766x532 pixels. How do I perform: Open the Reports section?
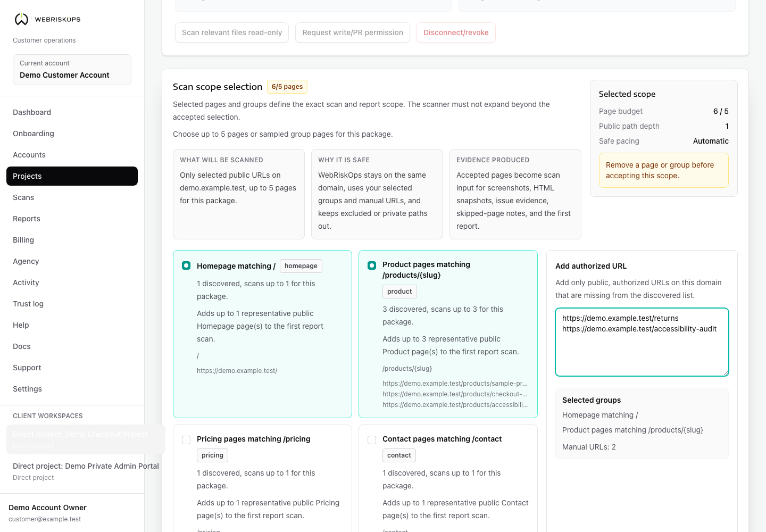tap(72, 219)
